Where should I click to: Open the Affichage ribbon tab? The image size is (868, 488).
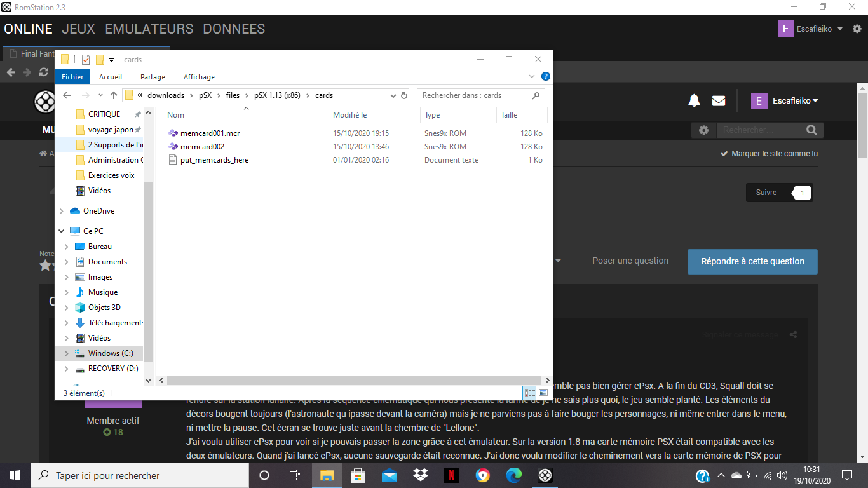[199, 76]
